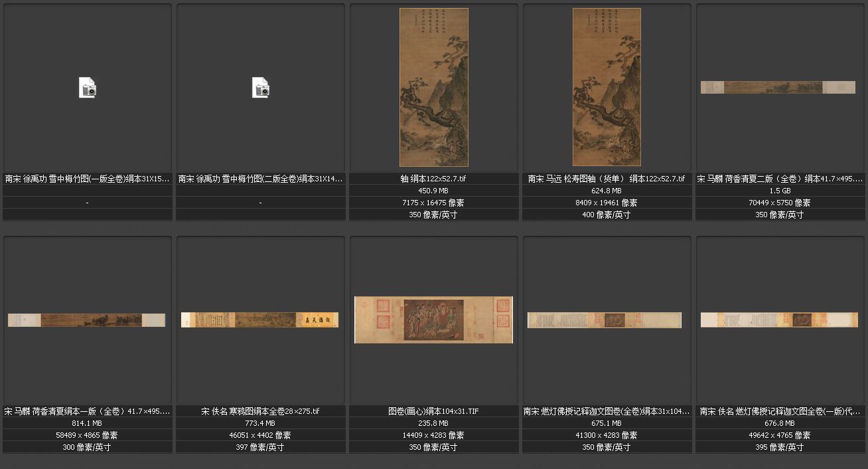Click the camera file icon for 雪中梅竹图 二版全卷

(261, 88)
